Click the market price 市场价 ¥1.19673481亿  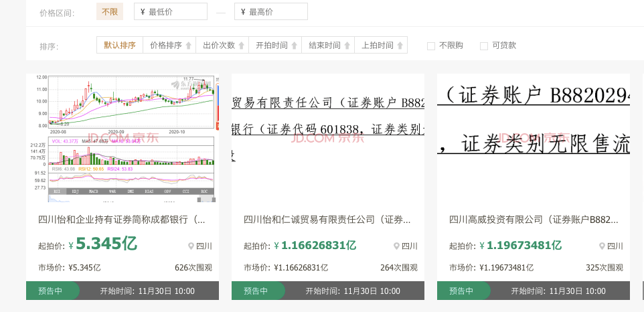click(x=491, y=268)
